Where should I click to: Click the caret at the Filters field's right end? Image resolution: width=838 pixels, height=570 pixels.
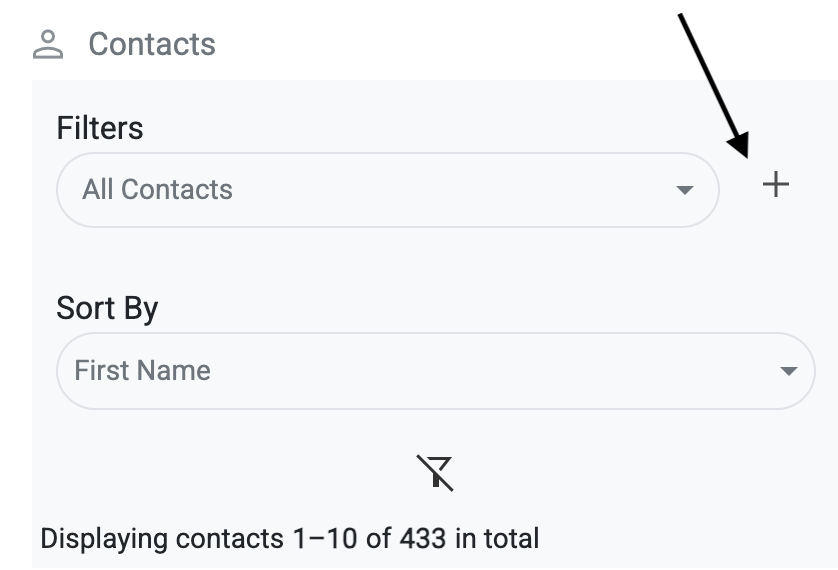684,190
